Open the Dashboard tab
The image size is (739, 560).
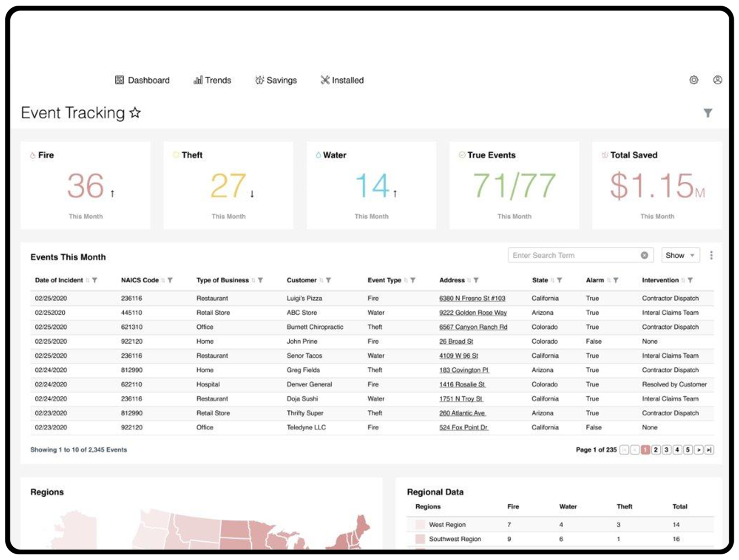(x=142, y=80)
